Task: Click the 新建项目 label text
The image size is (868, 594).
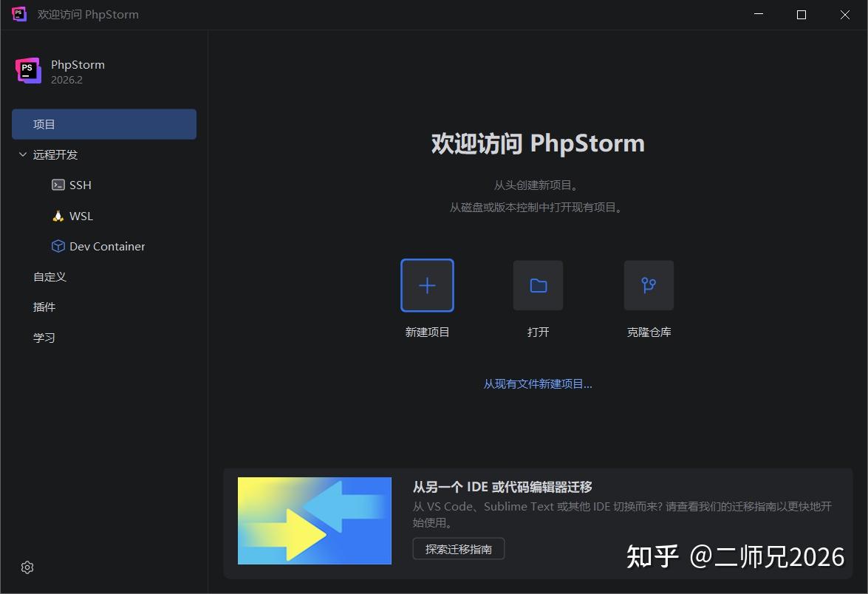Action: click(x=427, y=332)
